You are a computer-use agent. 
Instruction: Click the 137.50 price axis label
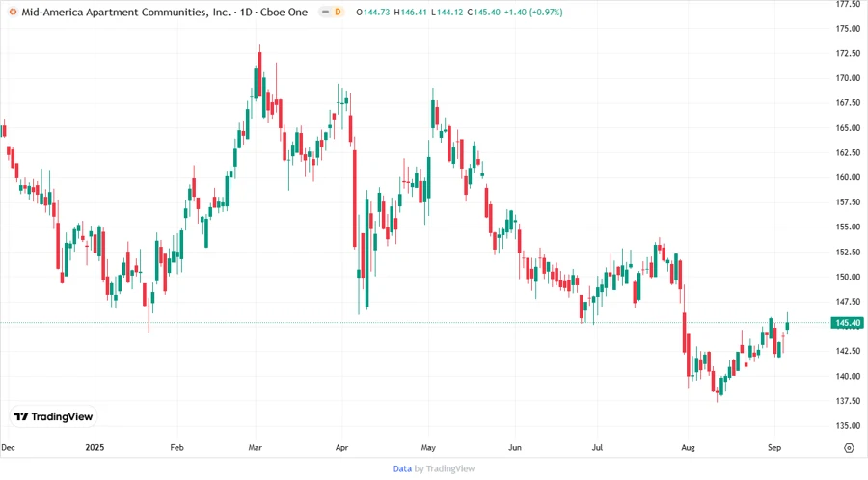pyautogui.click(x=848, y=401)
